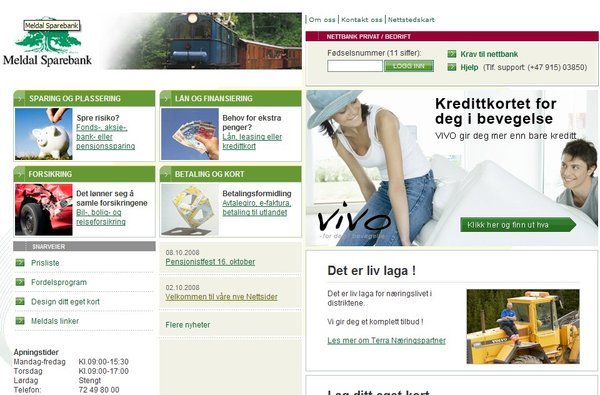This screenshot has height=395, width=600.
Task: Click arrow icon in Forsikring header
Action: tap(19, 174)
